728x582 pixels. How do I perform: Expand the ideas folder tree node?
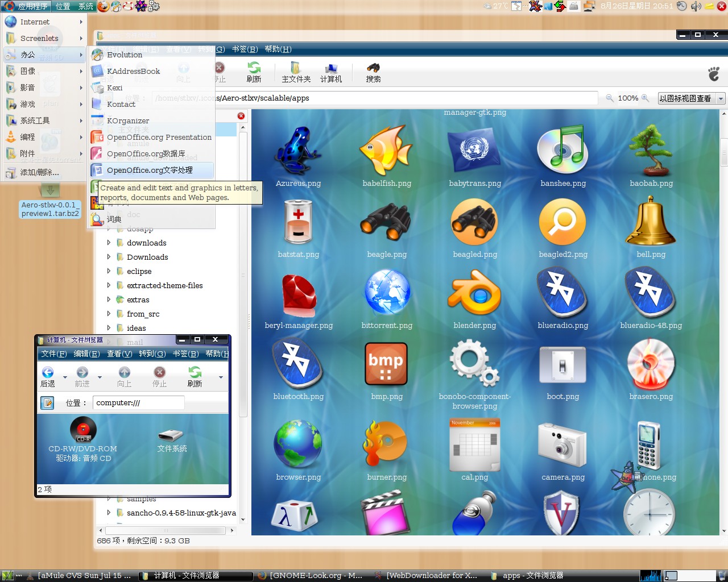pyautogui.click(x=109, y=328)
